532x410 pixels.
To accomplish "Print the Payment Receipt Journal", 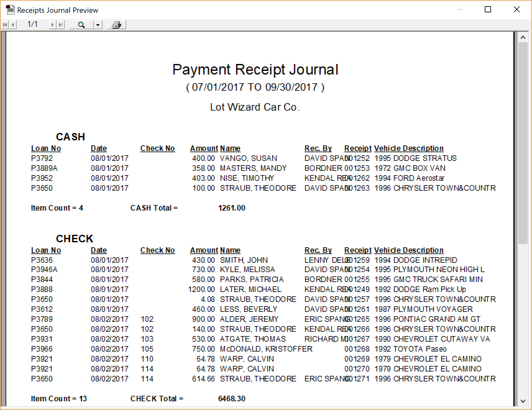I will coord(116,25).
